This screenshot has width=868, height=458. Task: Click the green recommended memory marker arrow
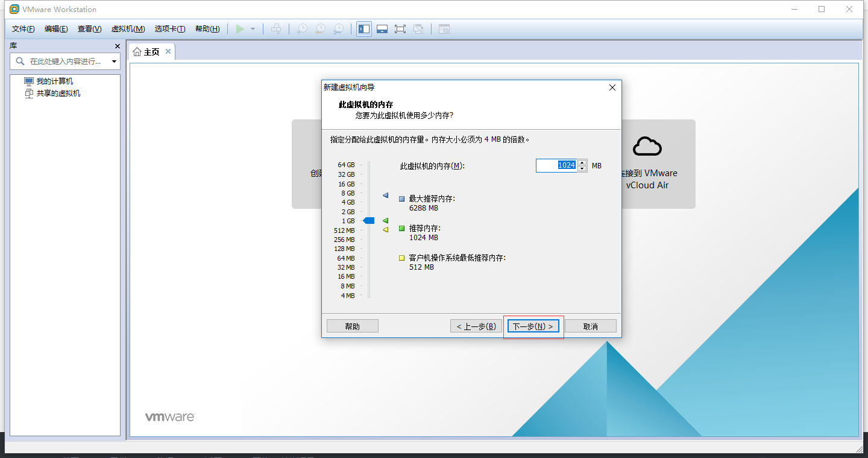coord(386,221)
